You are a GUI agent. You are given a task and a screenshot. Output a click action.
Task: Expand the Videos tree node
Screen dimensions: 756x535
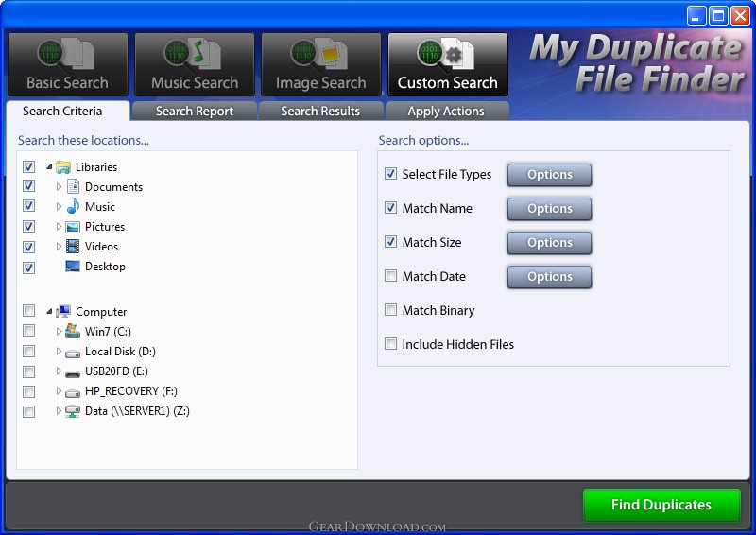click(x=59, y=247)
